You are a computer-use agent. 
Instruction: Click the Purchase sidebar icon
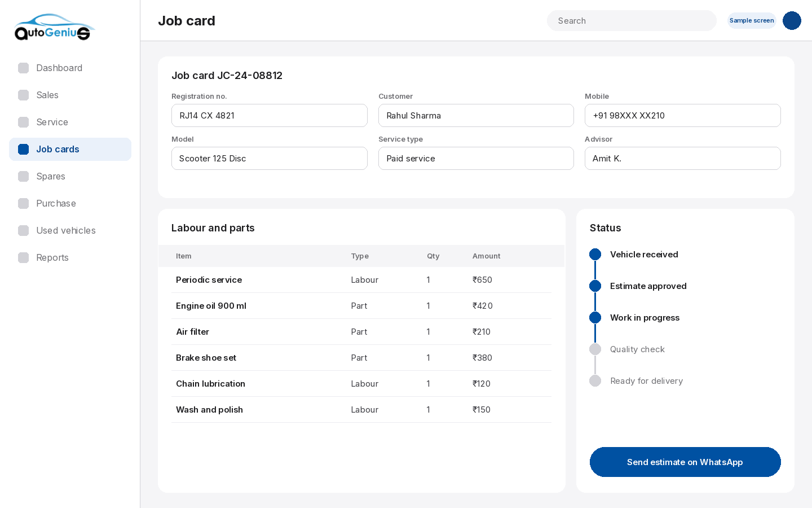(x=23, y=203)
